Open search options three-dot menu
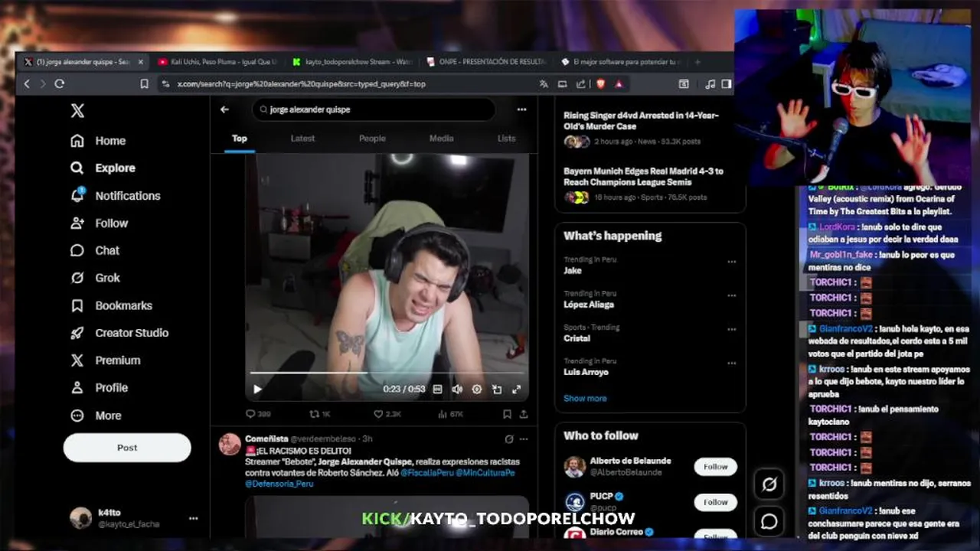980x551 pixels. coord(521,109)
